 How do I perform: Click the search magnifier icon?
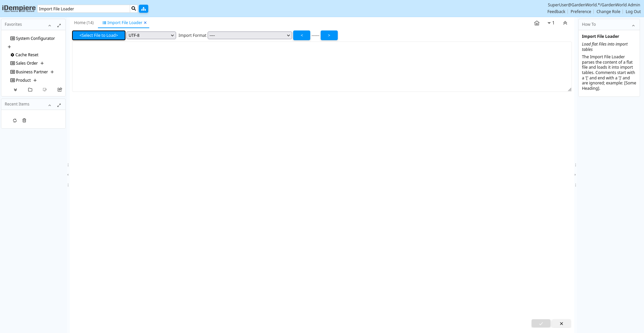[133, 9]
